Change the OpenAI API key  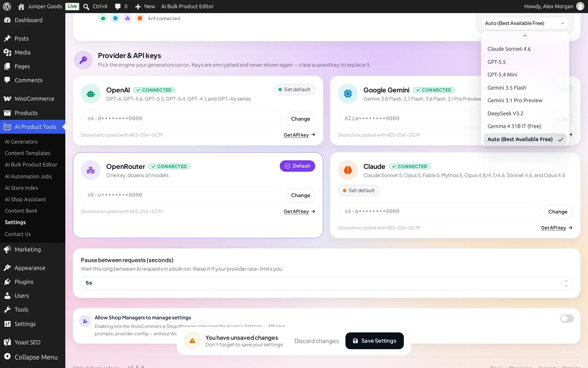pos(301,119)
